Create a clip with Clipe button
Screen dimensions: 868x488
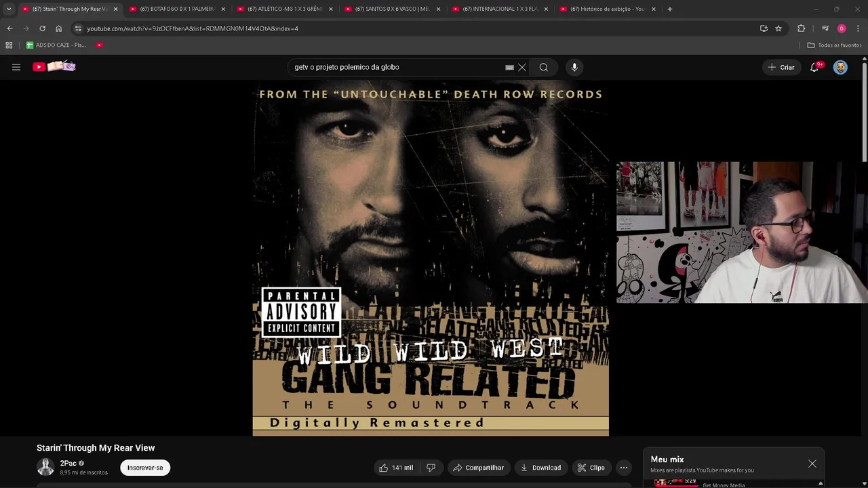coord(591,468)
